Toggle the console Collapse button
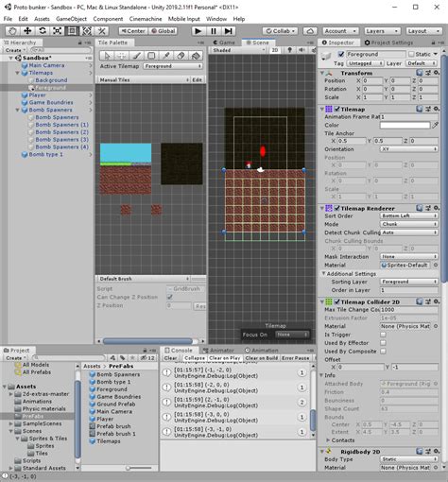Screen dimensions: 448x482 (195, 358)
